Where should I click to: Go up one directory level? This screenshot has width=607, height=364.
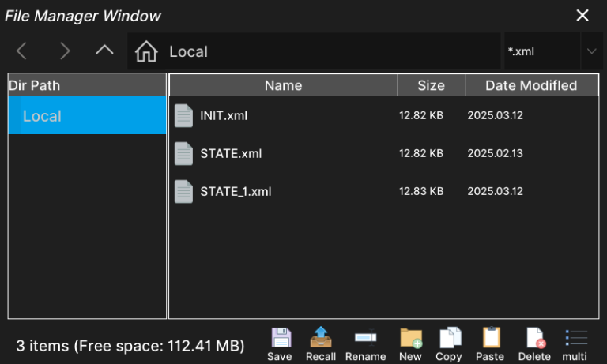tap(104, 51)
